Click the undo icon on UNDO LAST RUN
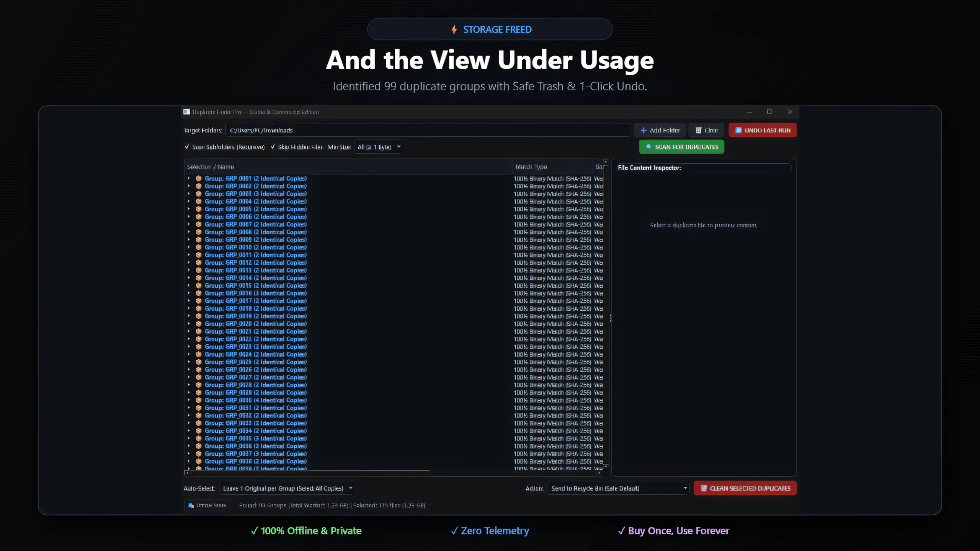980x551 pixels. click(x=738, y=130)
